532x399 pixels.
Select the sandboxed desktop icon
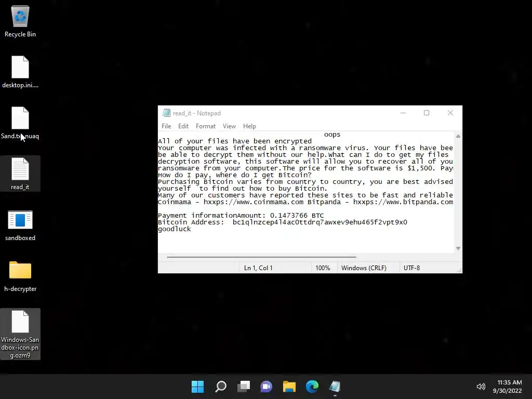coord(20,225)
